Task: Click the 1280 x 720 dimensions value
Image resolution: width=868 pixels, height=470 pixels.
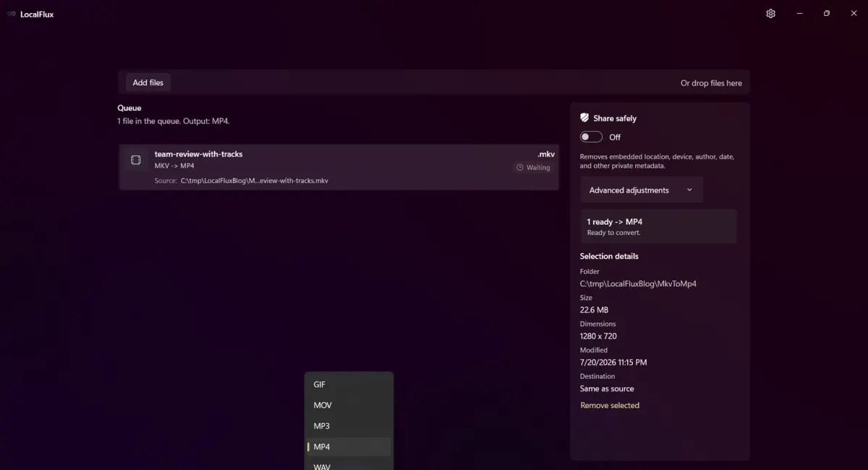Action: [x=598, y=336]
